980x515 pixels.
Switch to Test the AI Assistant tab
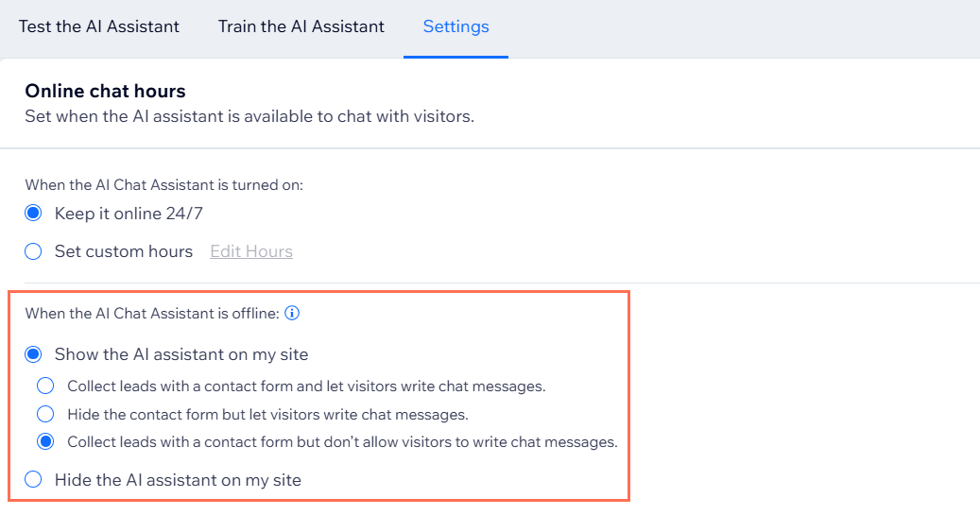pos(98,26)
